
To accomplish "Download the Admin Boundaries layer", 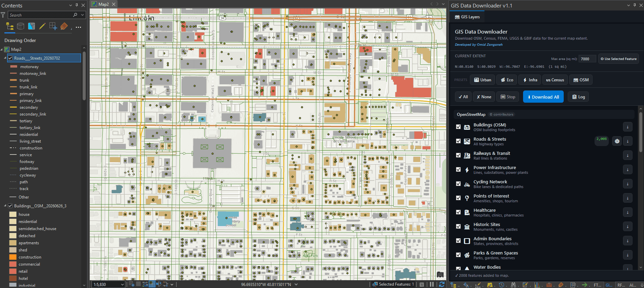I will [627, 241].
